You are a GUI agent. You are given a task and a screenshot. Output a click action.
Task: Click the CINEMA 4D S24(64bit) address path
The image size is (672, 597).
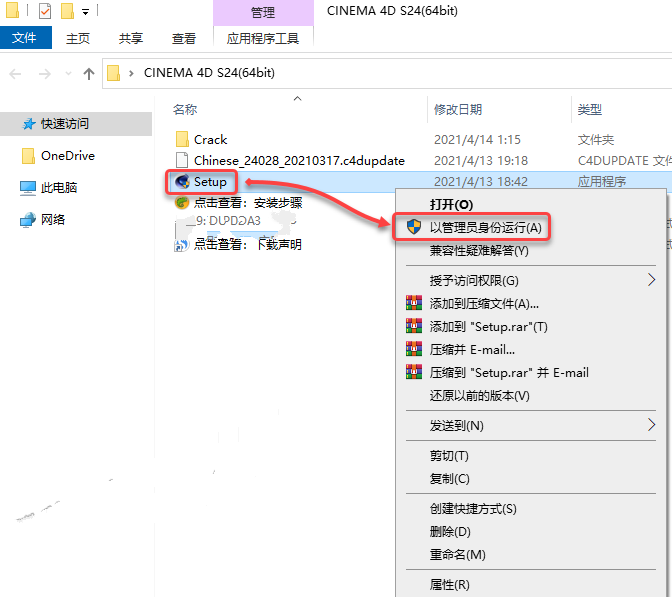(x=209, y=73)
